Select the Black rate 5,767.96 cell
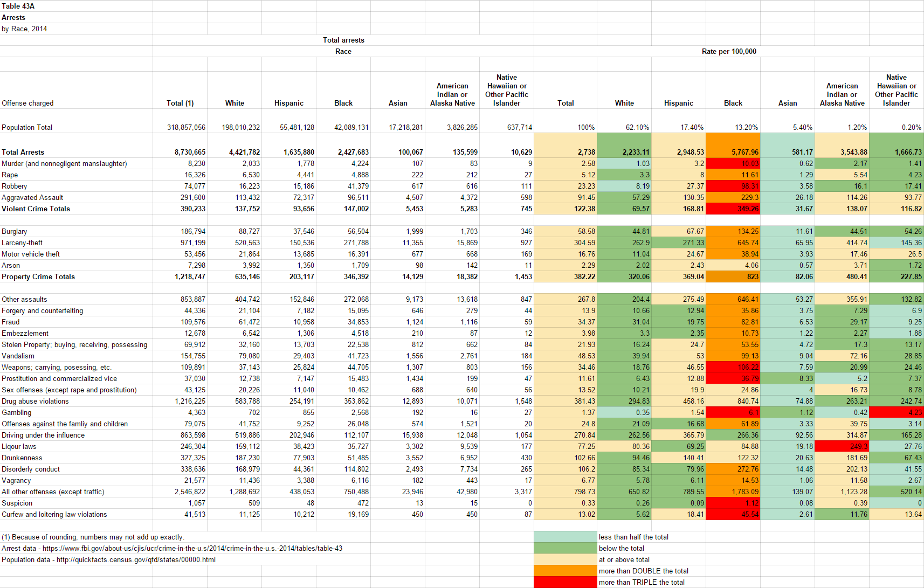Viewport: 924px width, 588px height. tap(733, 152)
